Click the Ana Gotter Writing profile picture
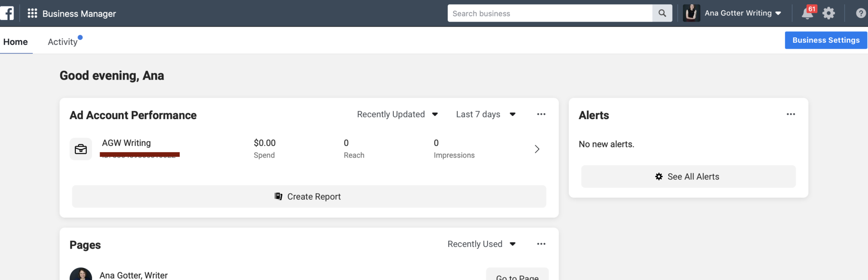 (691, 13)
